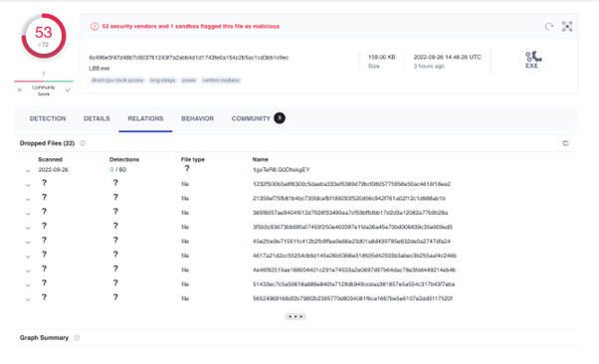Switch to the DETECTION tab

(x=48, y=118)
